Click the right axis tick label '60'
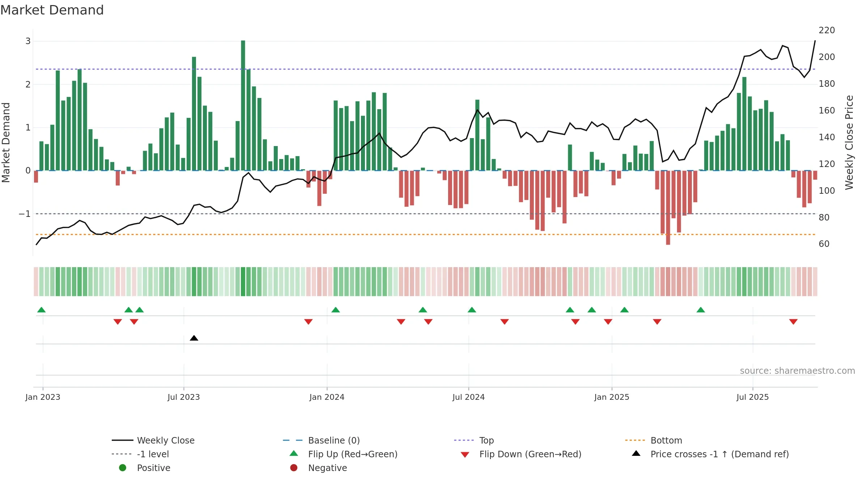 pos(824,244)
